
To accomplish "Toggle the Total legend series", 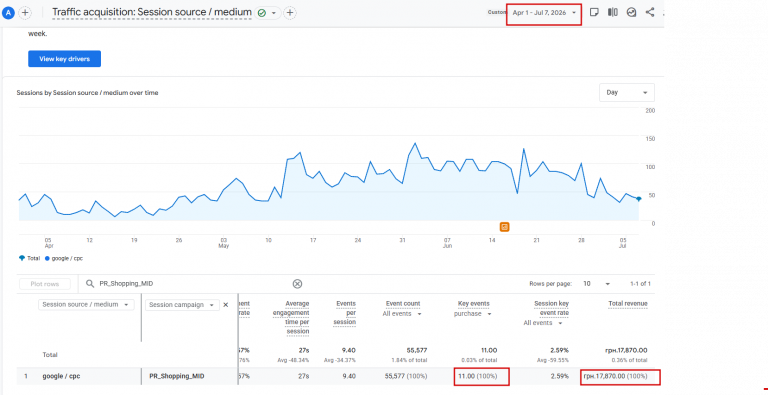I will coord(29,258).
